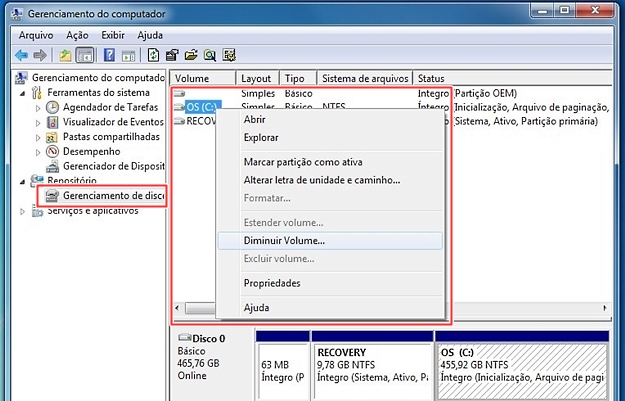Sort by Volume column header

(x=203, y=78)
